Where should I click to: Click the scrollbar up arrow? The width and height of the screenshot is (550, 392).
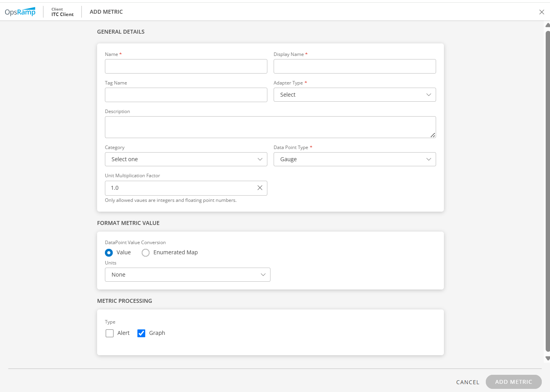coord(547,25)
